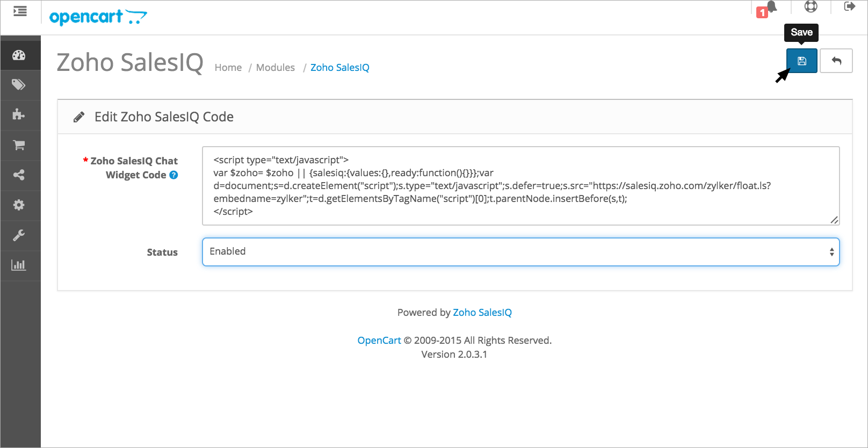Open the OpenCart footer link

(x=379, y=341)
